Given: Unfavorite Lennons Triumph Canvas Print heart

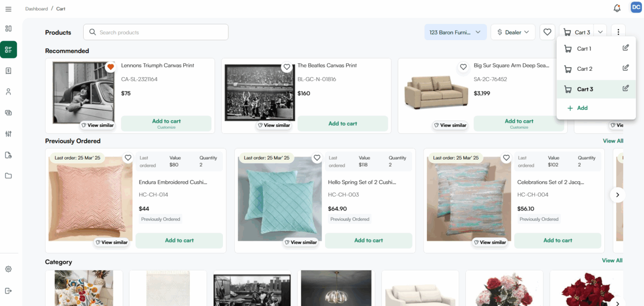Looking at the screenshot, I should [110, 67].
